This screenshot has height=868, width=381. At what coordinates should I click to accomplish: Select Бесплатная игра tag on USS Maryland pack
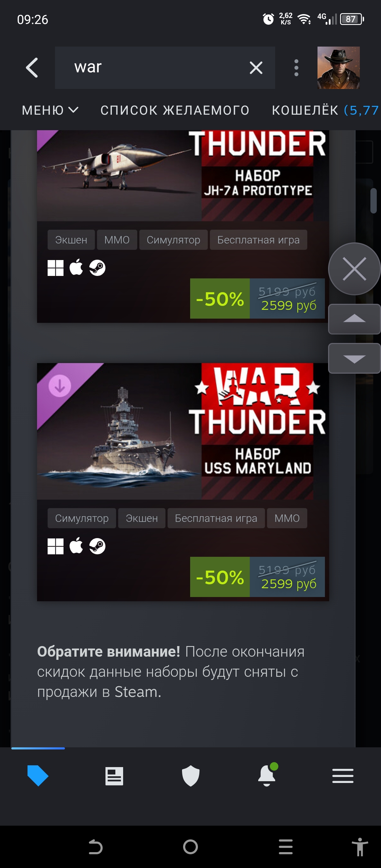(x=216, y=518)
